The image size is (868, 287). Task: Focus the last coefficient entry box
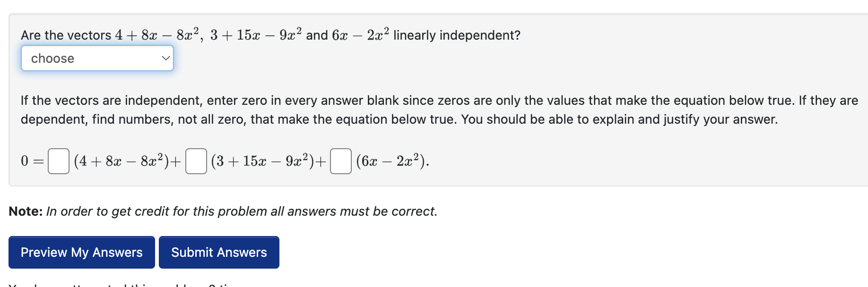[x=340, y=161]
